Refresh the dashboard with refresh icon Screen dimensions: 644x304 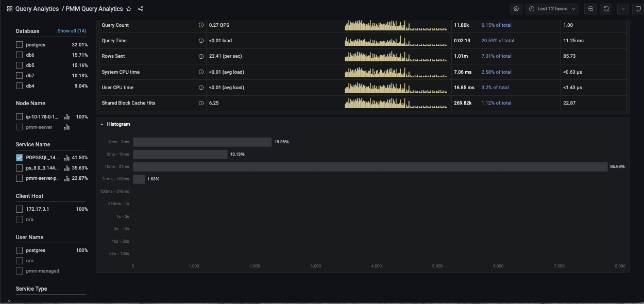606,9
